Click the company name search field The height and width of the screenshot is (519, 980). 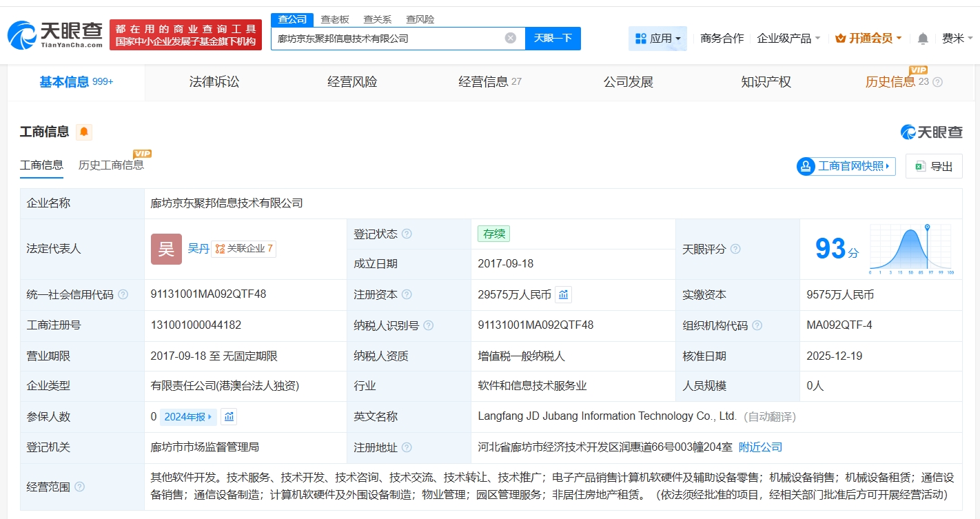click(x=389, y=39)
